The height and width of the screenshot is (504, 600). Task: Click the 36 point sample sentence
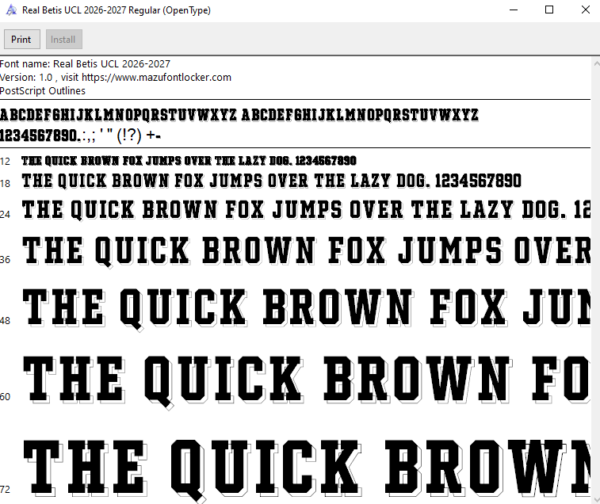pyautogui.click(x=306, y=251)
